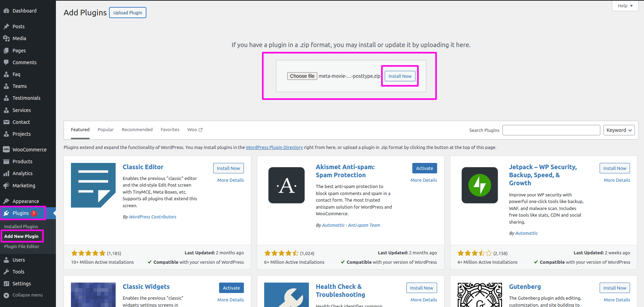Switch to the Recommended tab
The width and height of the screenshot is (644, 307).
[137, 130]
